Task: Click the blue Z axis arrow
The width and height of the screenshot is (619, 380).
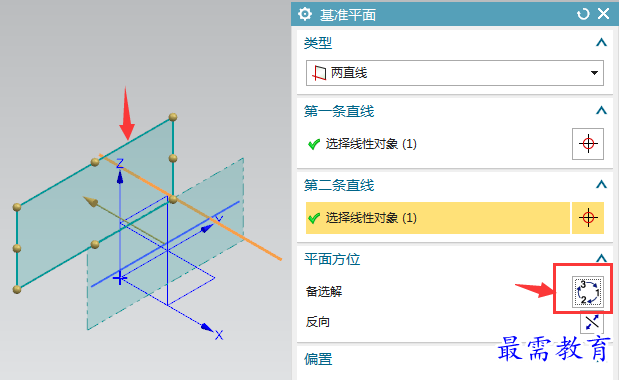Action: (120, 177)
